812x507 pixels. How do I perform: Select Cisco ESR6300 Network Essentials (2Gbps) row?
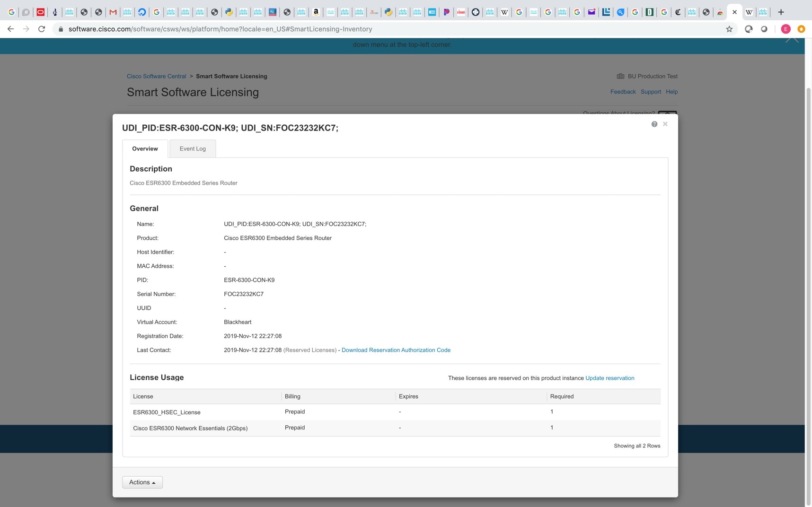click(395, 428)
